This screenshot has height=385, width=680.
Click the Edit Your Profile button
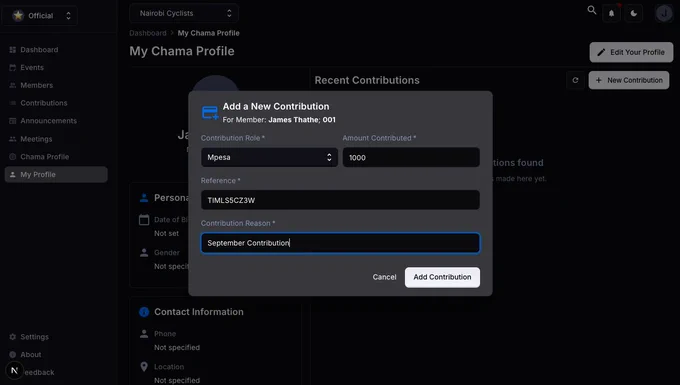(x=631, y=52)
